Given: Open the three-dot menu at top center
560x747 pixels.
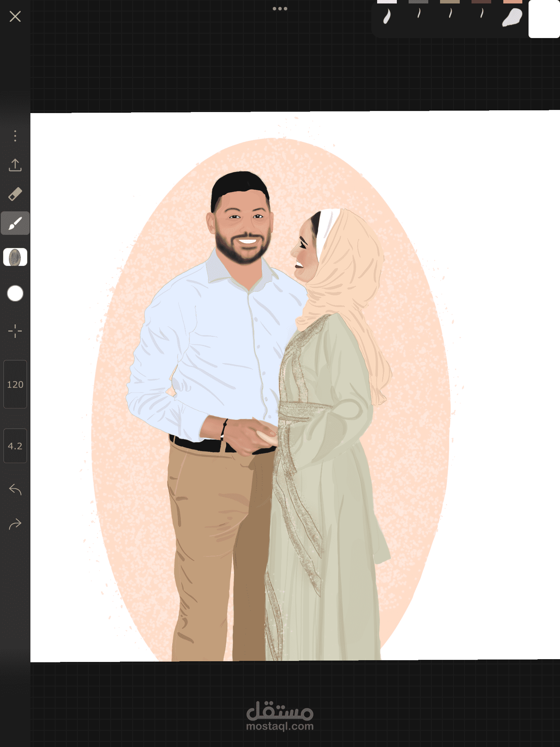Looking at the screenshot, I should [x=280, y=9].
